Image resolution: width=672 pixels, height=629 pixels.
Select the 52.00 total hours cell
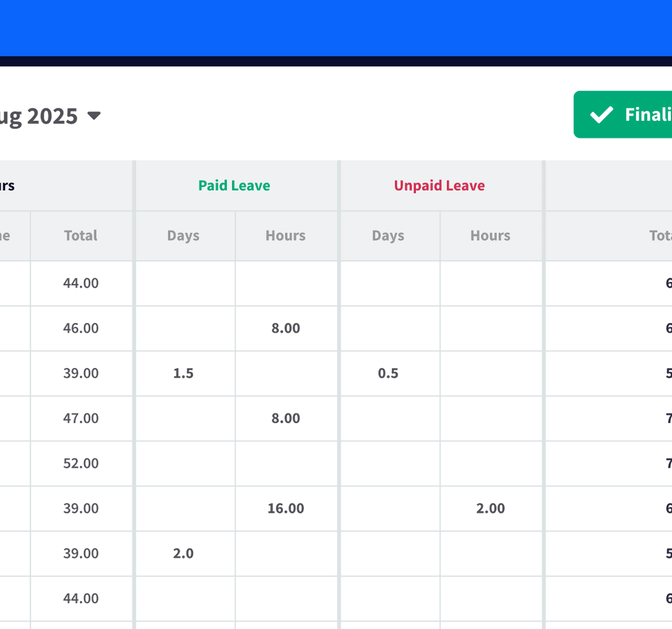[x=80, y=463]
